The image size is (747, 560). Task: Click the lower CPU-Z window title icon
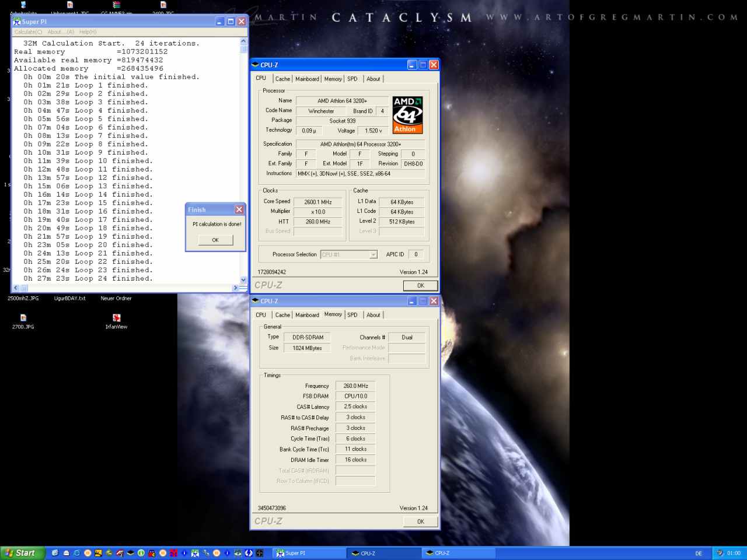(255, 301)
